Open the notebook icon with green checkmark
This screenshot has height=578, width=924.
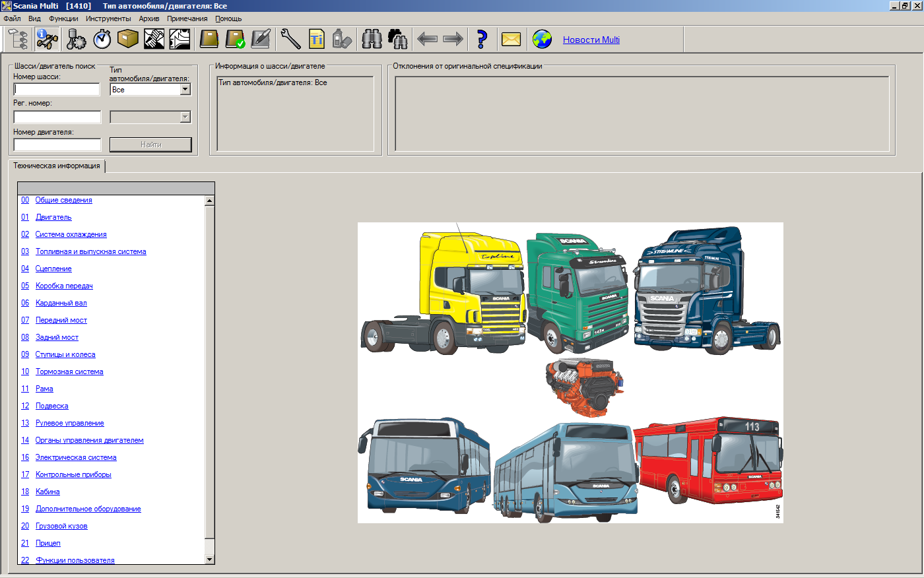click(x=235, y=40)
